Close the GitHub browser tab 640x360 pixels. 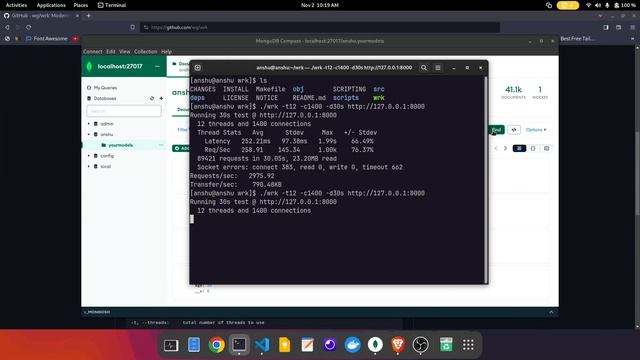[77, 16]
